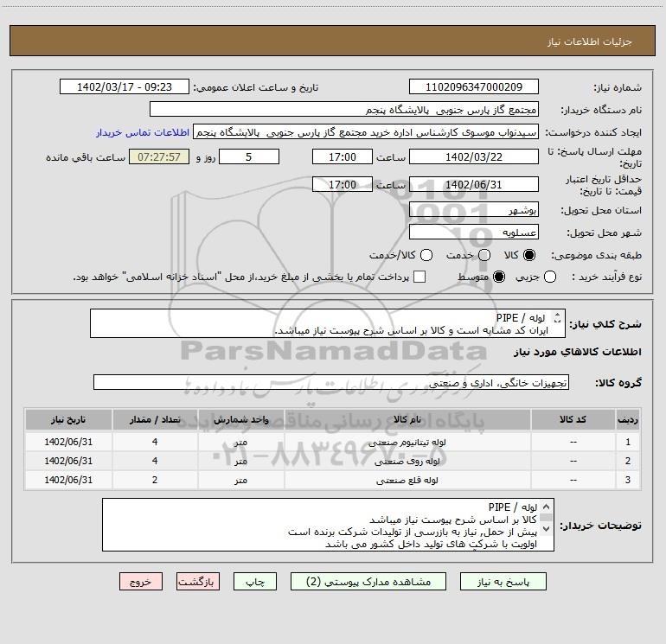
Task: Click the چاپ print button
Action: (255, 582)
